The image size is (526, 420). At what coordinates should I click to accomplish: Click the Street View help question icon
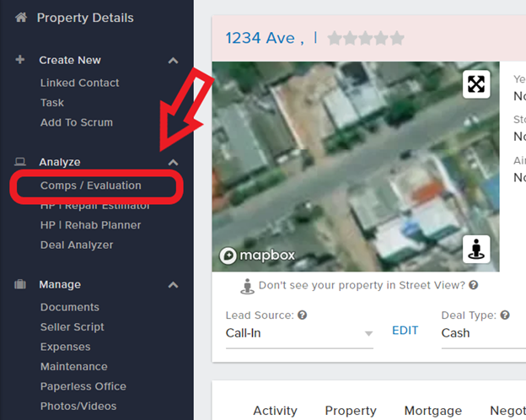tap(474, 285)
